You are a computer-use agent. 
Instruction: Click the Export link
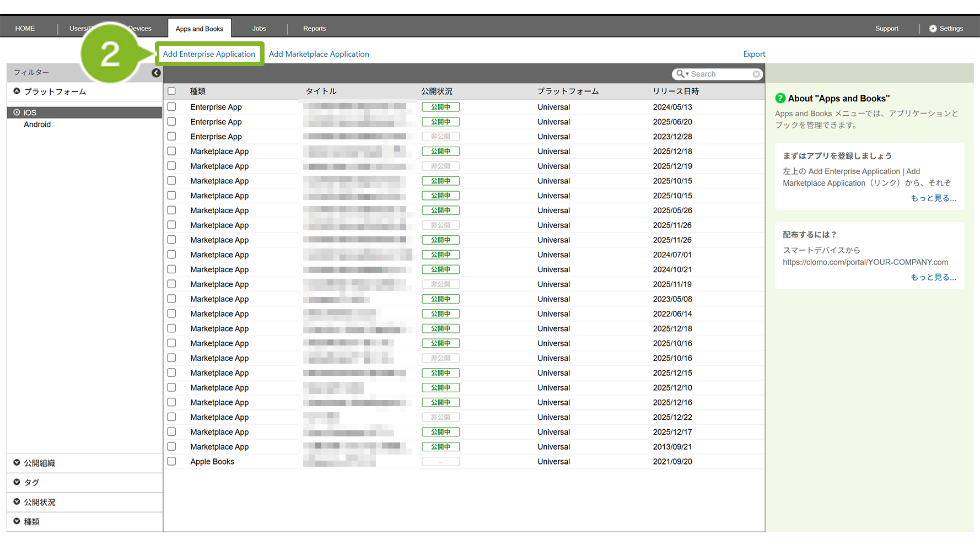click(753, 54)
